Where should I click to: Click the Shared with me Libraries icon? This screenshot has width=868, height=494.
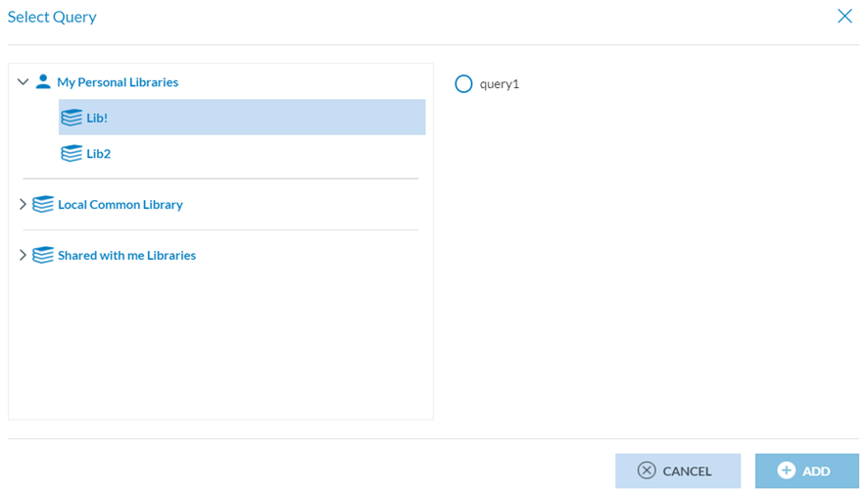43,255
